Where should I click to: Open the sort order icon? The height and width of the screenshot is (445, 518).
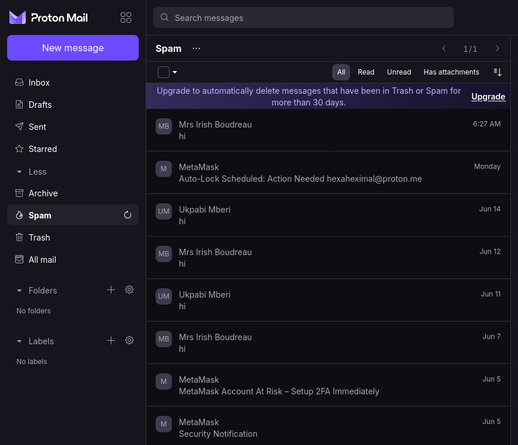(x=498, y=72)
